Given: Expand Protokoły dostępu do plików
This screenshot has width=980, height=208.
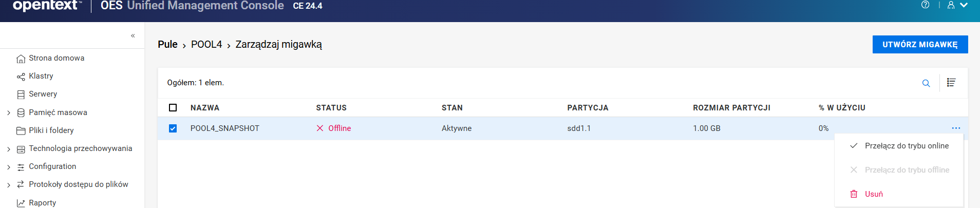Looking at the screenshot, I should click(x=9, y=185).
